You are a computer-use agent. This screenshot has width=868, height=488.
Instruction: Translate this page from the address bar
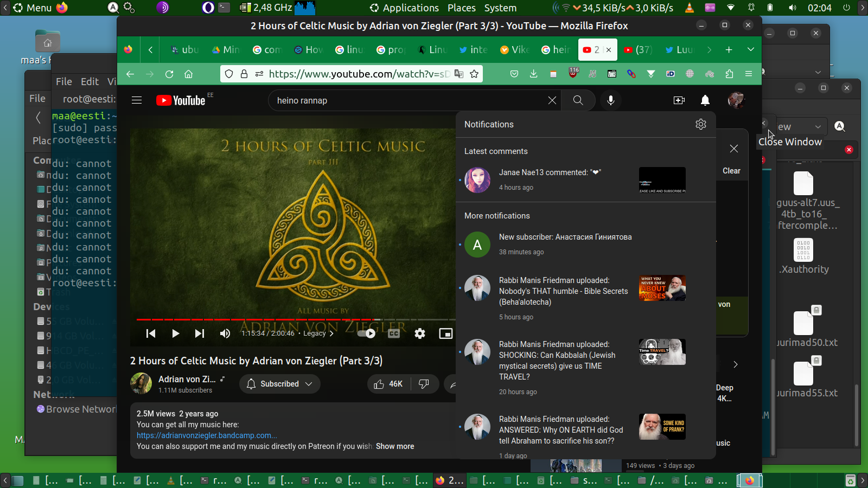(x=459, y=74)
